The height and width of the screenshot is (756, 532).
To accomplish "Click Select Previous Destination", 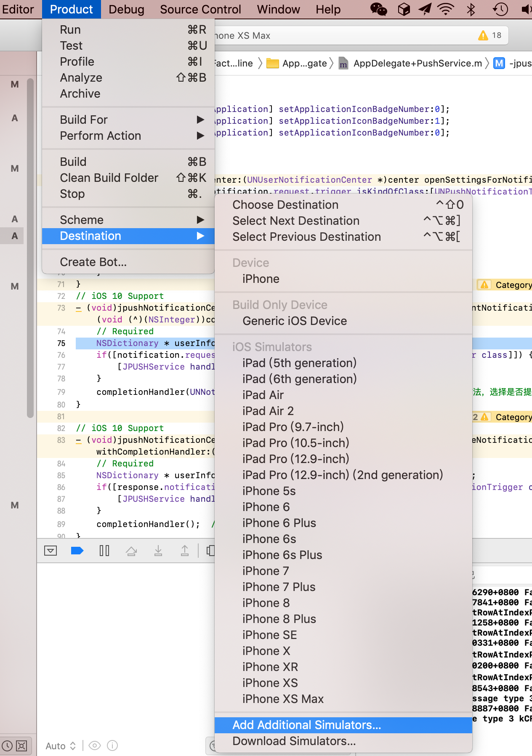I will (343, 237).
